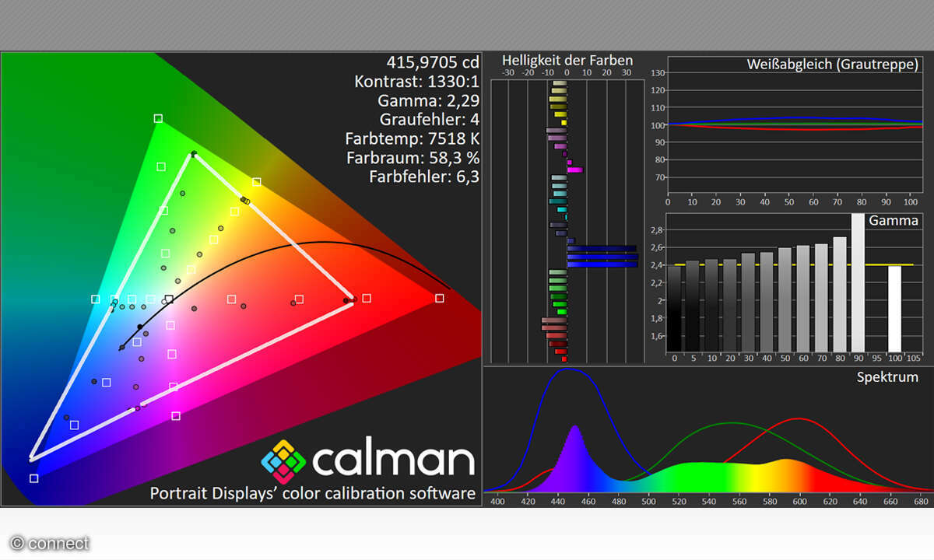Click the white point square in gamut center
This screenshot has height=560, width=934.
(169, 299)
